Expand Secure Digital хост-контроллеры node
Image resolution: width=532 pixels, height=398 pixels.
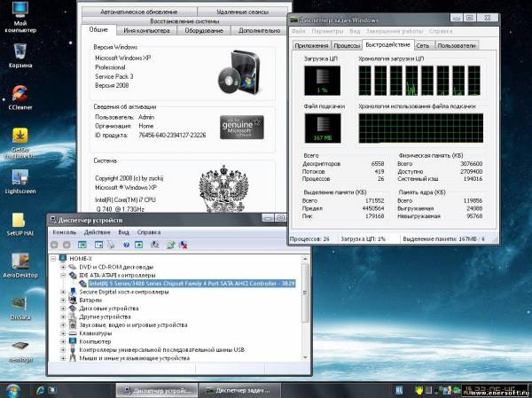point(63,292)
